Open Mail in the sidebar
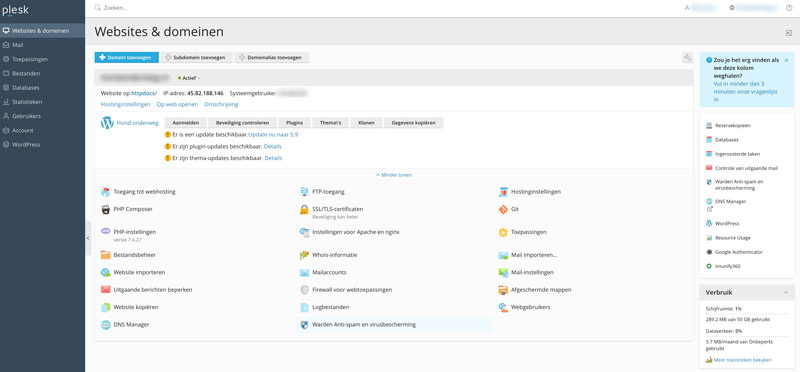Image resolution: width=800 pixels, height=372 pixels. (42, 45)
